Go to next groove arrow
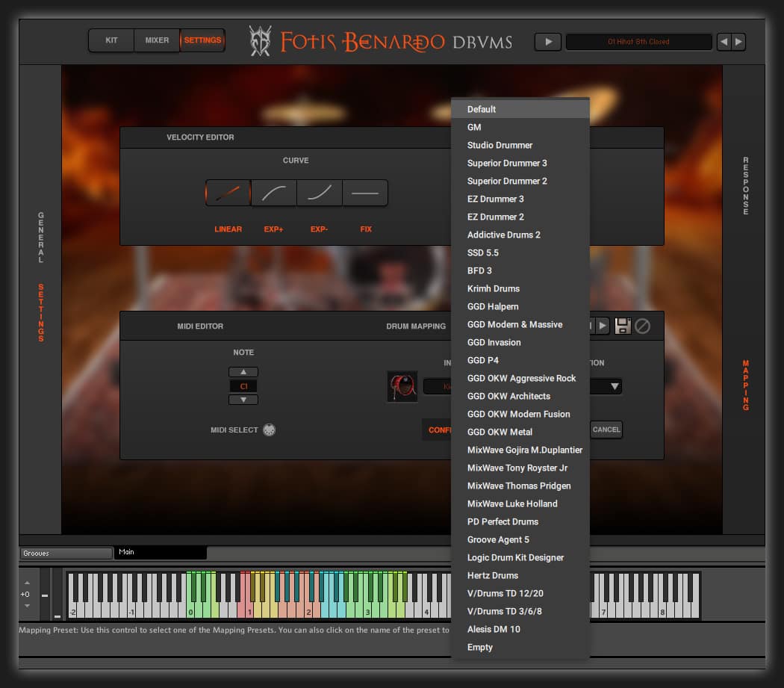Image resolution: width=784 pixels, height=688 pixels. point(738,42)
